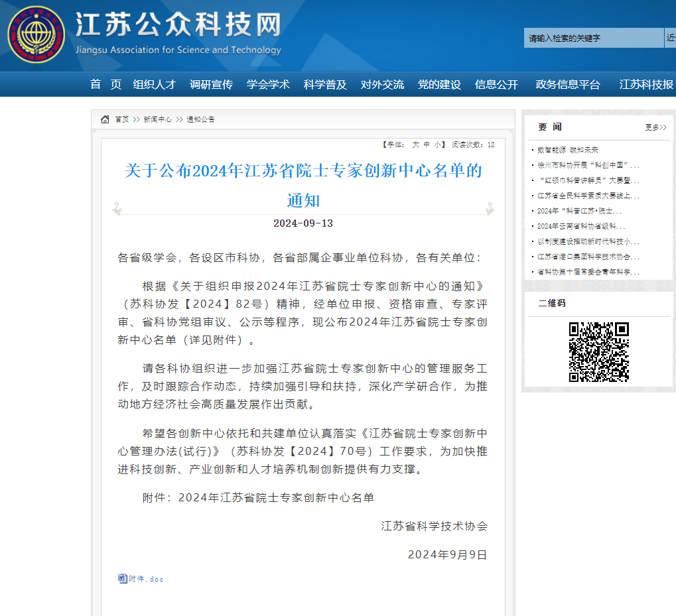Open the 江苏省港口集团科学技术协会 news link
This screenshot has width=676, height=616.
tap(588, 257)
